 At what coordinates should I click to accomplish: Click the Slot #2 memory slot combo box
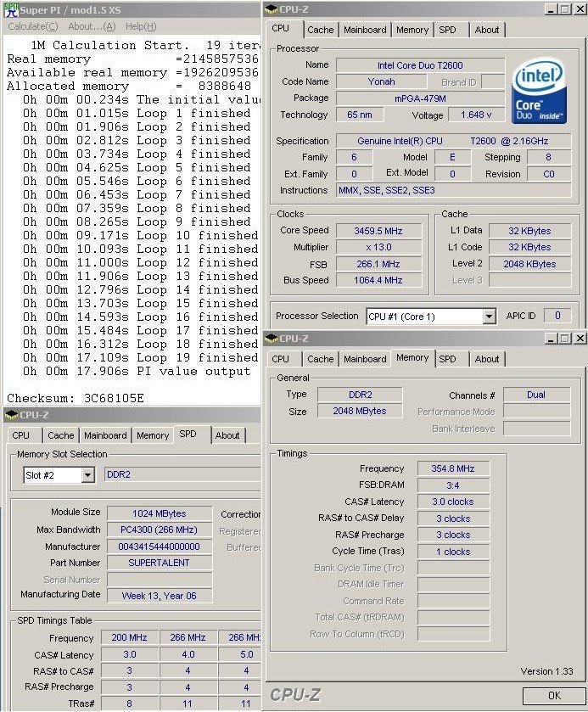[59, 475]
